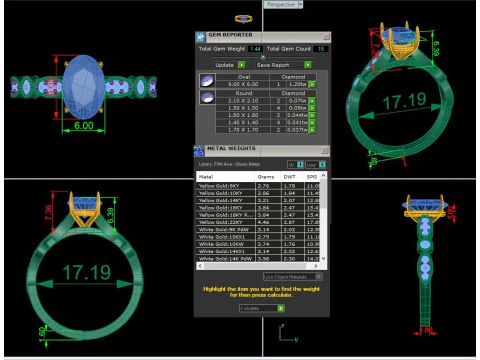Click the 4.46 grams value

(x=263, y=222)
